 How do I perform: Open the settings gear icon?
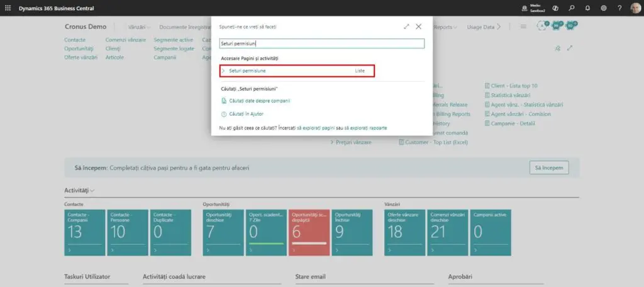click(x=604, y=8)
